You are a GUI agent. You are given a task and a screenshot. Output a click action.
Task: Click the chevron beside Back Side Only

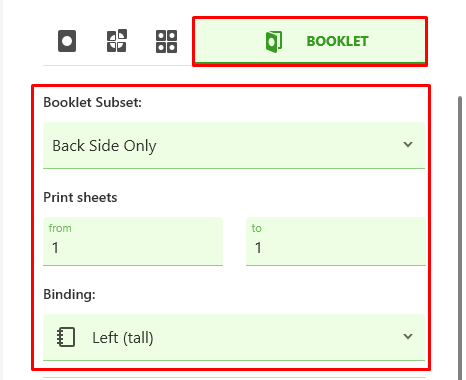[408, 144]
